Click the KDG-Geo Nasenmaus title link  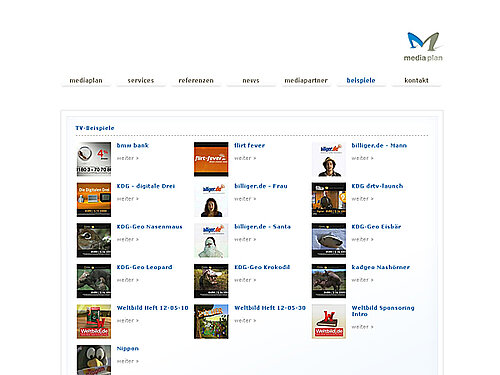pos(149,227)
